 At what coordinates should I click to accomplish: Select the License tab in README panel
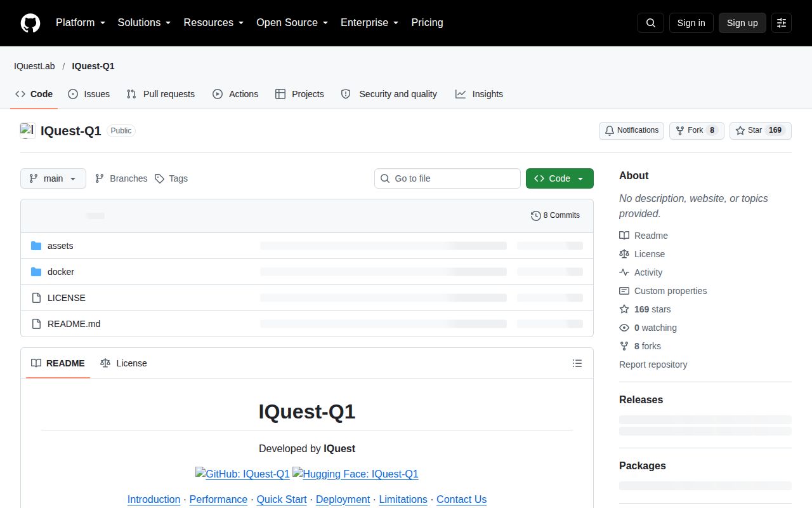pyautogui.click(x=124, y=363)
